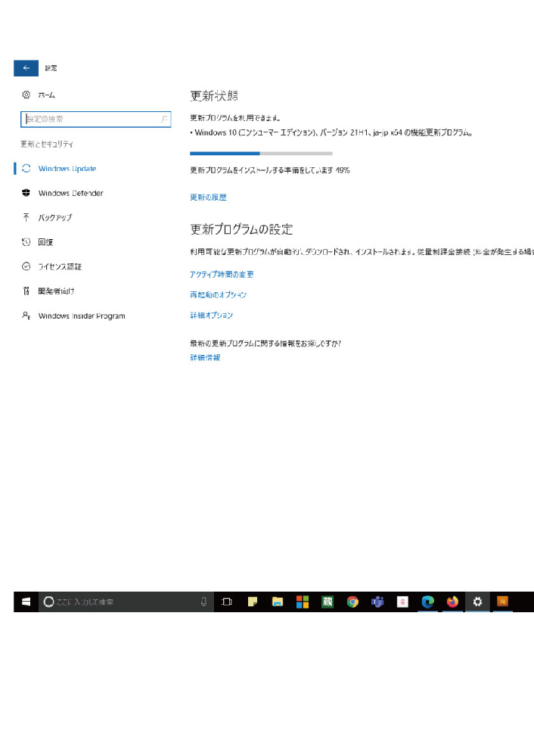
Task: Switch to Microsoft Edge in taskbar
Action: click(427, 602)
